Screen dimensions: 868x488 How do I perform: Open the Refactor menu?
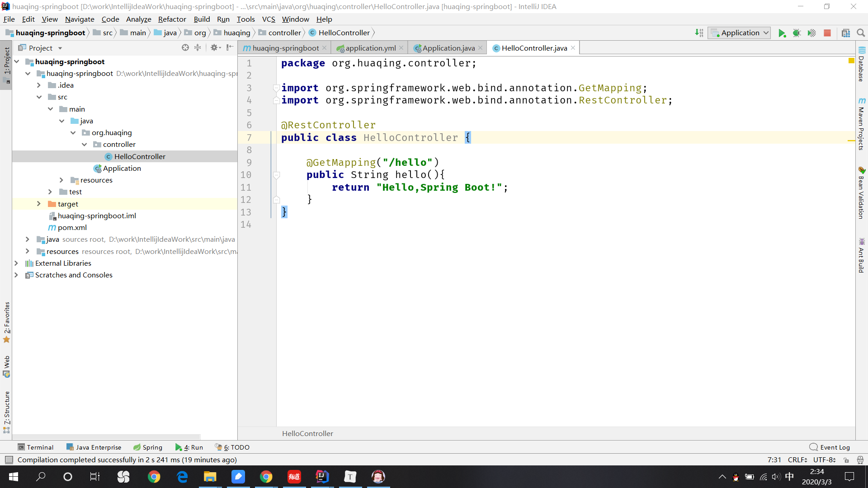click(x=172, y=19)
